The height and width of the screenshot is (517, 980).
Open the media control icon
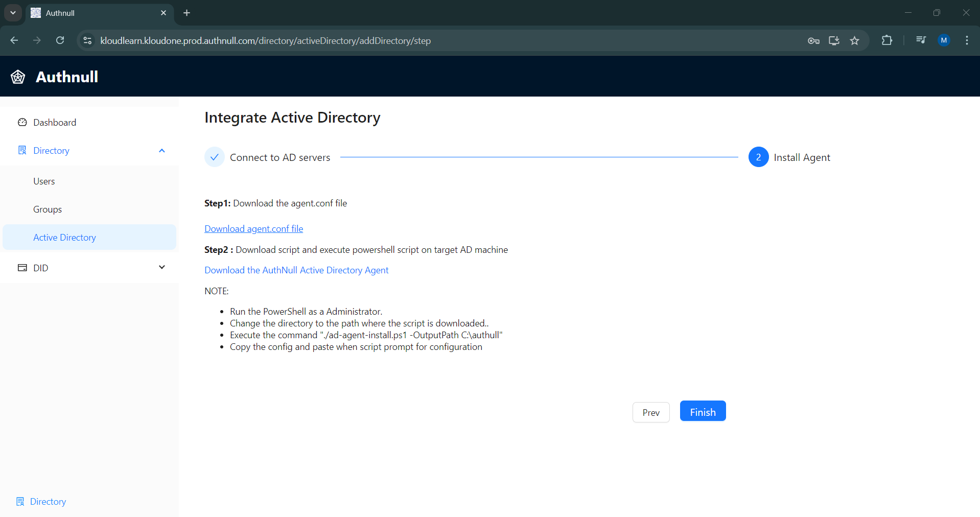pos(921,40)
